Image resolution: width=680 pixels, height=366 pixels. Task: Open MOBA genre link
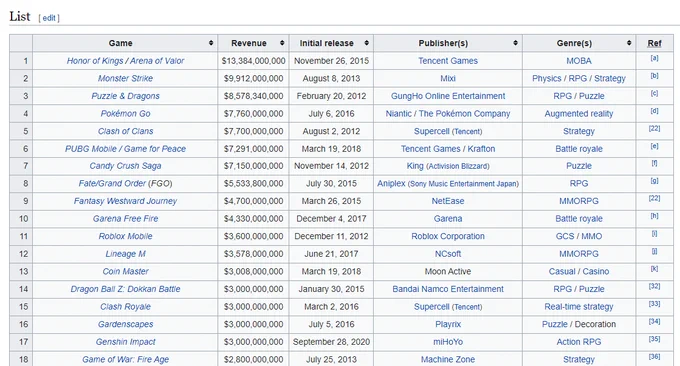click(x=579, y=61)
